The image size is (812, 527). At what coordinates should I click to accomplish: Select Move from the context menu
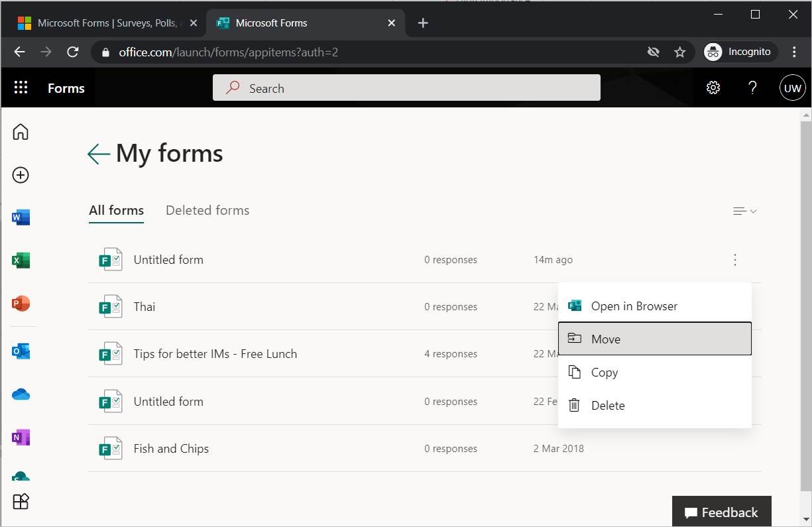click(654, 339)
